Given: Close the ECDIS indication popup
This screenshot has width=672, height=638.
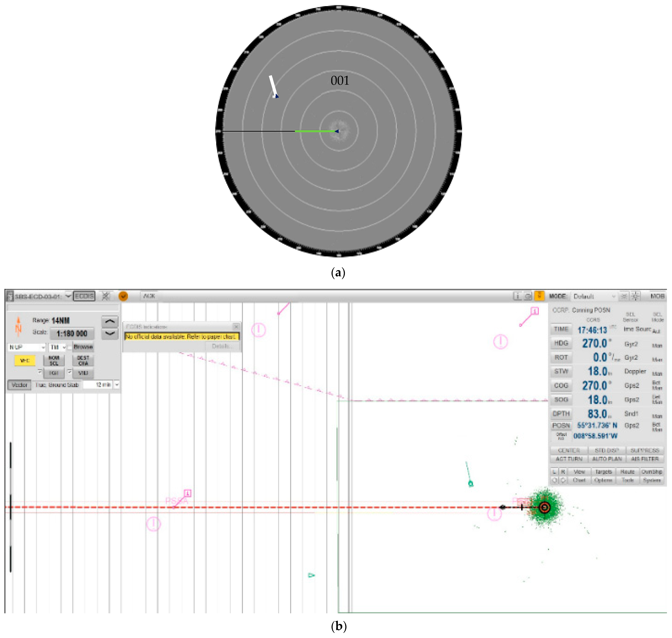Looking at the screenshot, I should coord(236,327).
